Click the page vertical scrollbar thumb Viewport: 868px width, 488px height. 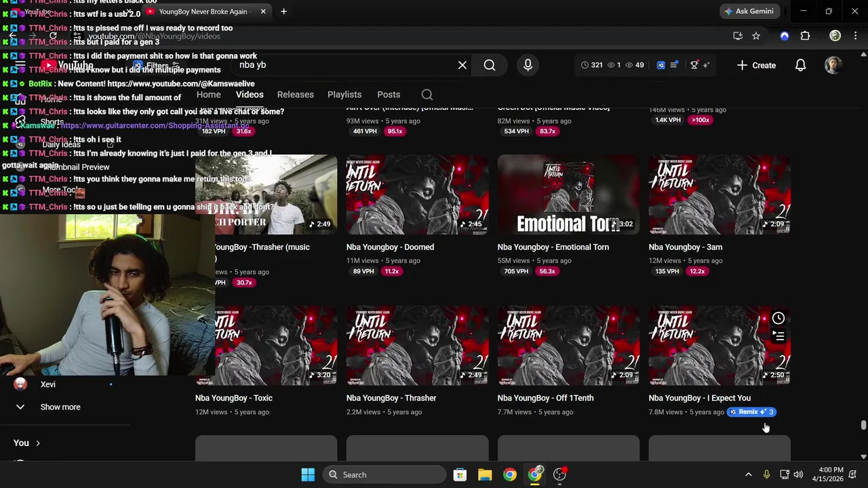point(863,425)
